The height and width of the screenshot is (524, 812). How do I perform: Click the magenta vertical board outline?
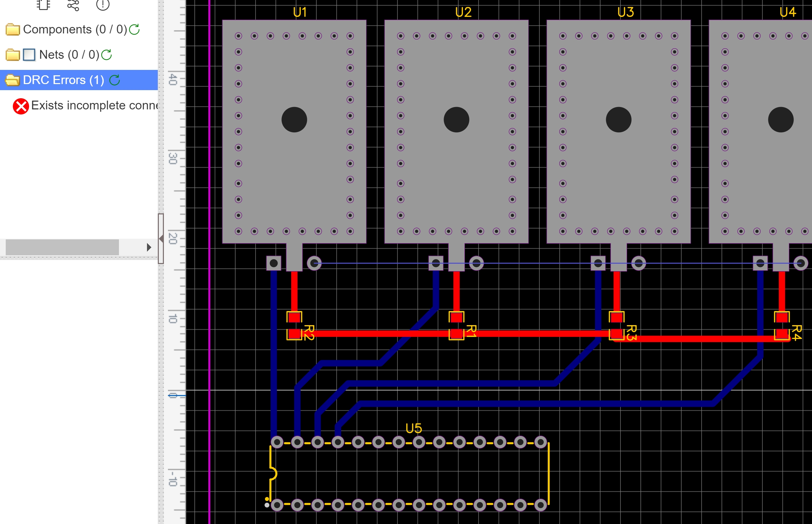(210, 262)
